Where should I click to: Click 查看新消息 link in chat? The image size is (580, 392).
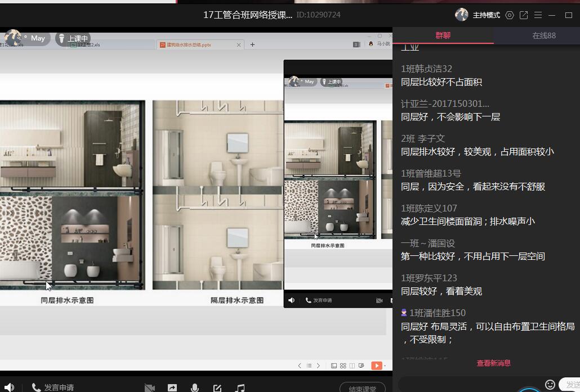coord(493,363)
